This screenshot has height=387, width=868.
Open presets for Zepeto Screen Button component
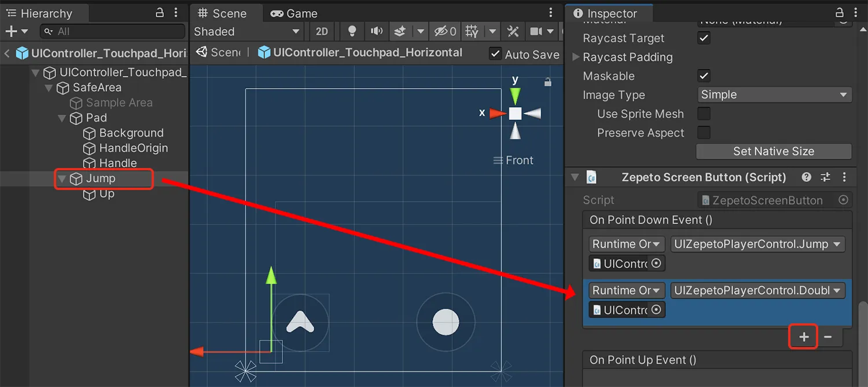826,177
